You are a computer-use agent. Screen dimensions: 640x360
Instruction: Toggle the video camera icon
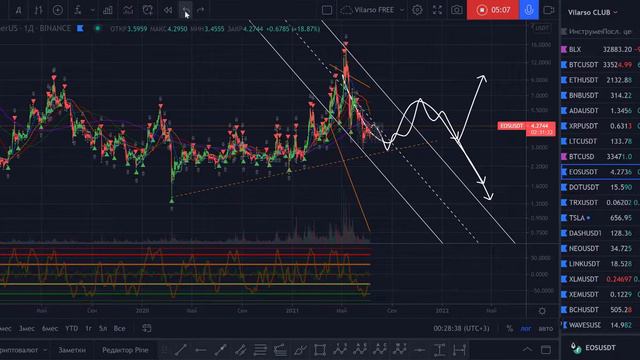click(x=549, y=10)
